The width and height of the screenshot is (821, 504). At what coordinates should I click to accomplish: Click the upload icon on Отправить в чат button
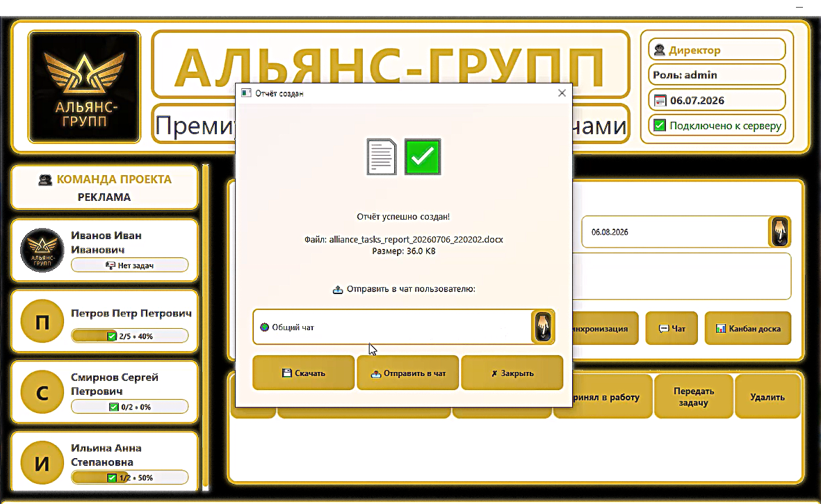(x=376, y=373)
